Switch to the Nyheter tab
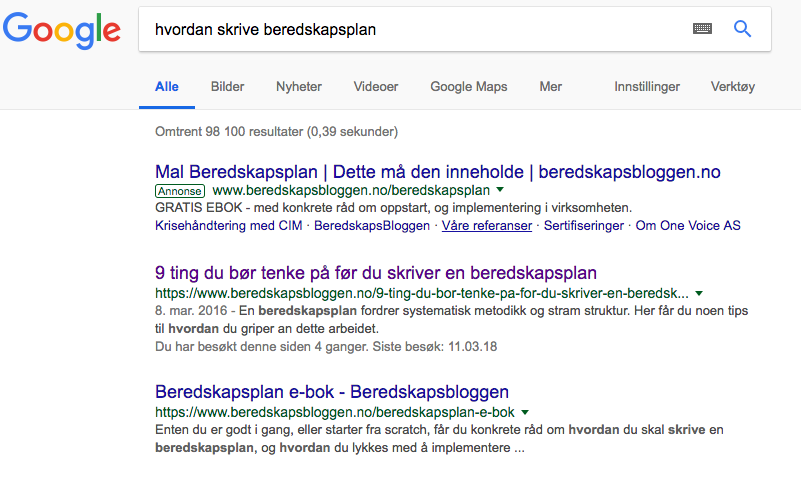The image size is (801, 482). click(299, 87)
